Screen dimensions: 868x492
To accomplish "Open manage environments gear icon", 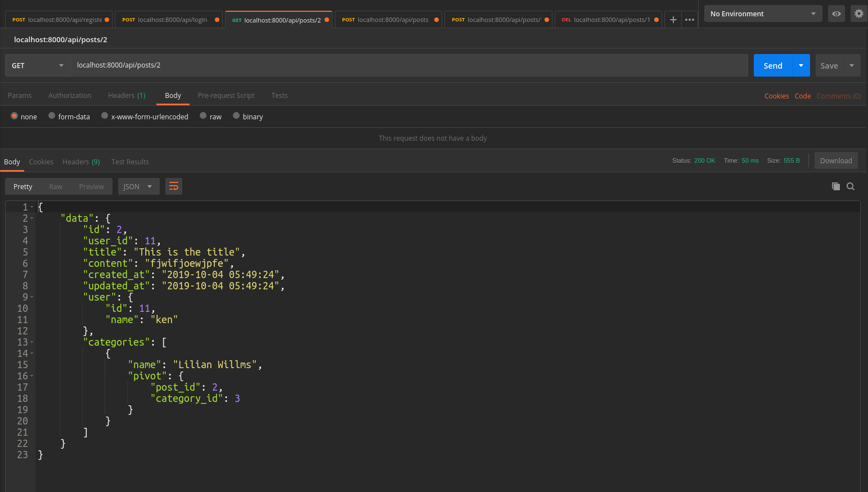I will tap(858, 14).
